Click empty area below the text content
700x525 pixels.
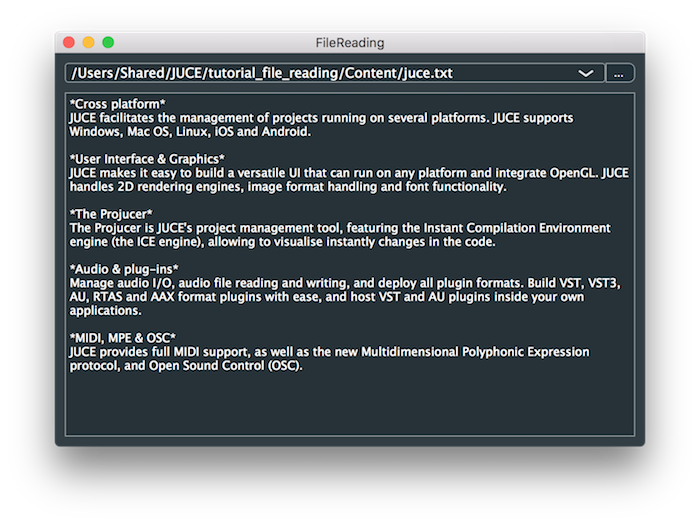pos(350,405)
